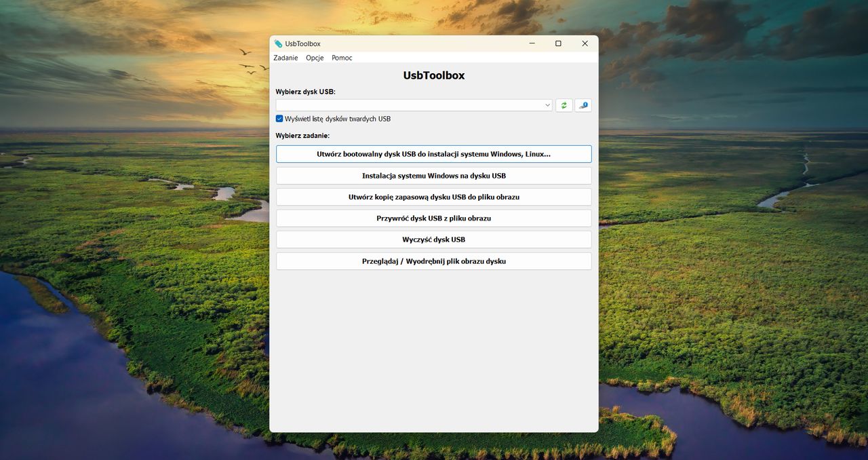Click the green refresh disks icon
This screenshot has width=868, height=460.
(x=564, y=105)
